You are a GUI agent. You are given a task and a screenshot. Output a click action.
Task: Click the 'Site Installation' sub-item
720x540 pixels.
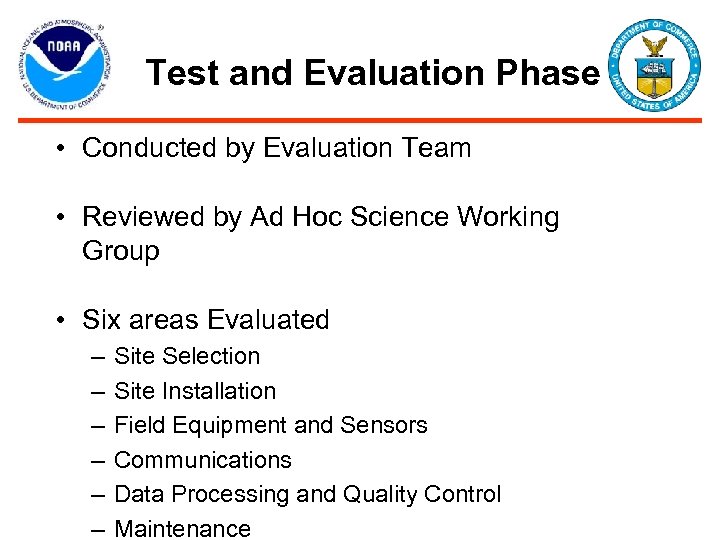coord(195,391)
